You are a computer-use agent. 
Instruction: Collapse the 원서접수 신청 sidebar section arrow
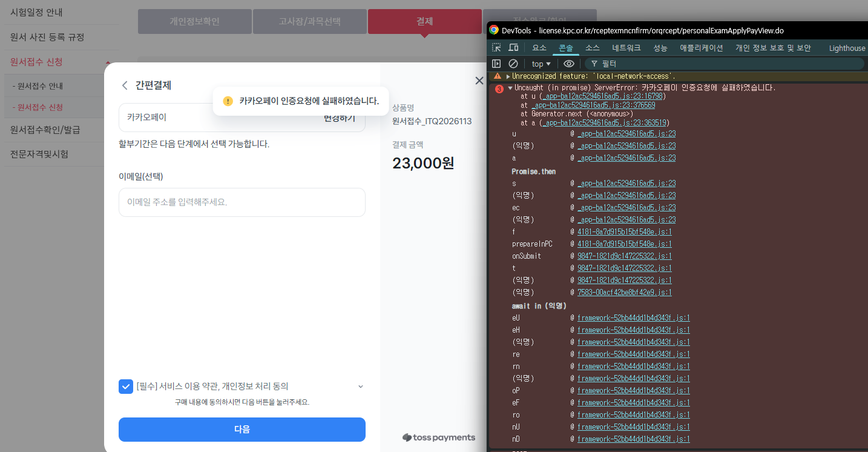[x=108, y=62]
